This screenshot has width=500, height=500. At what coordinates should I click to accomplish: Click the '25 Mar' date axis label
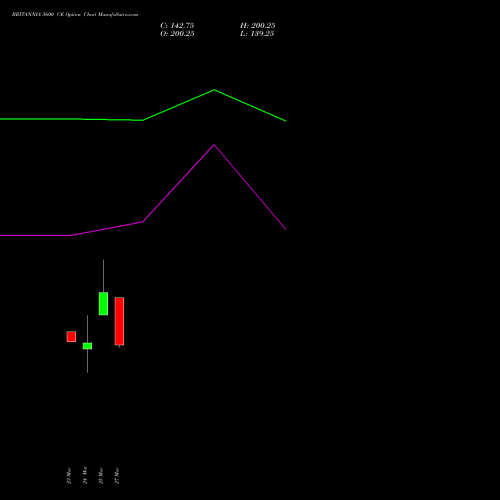pos(101,476)
